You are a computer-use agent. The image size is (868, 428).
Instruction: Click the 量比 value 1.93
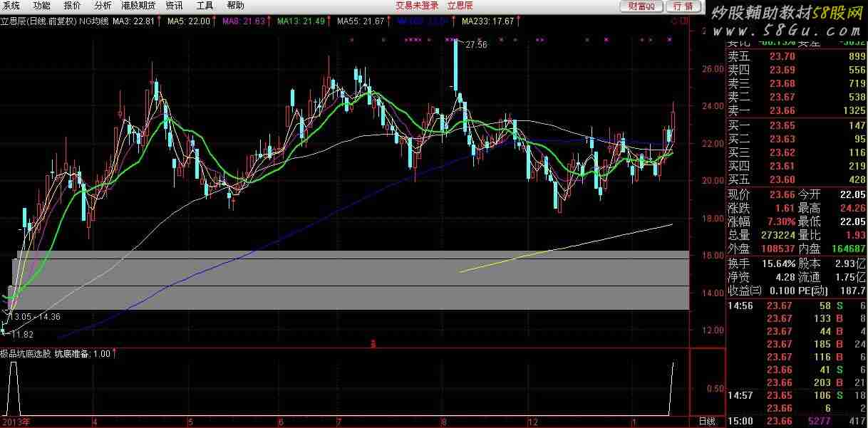855,235
